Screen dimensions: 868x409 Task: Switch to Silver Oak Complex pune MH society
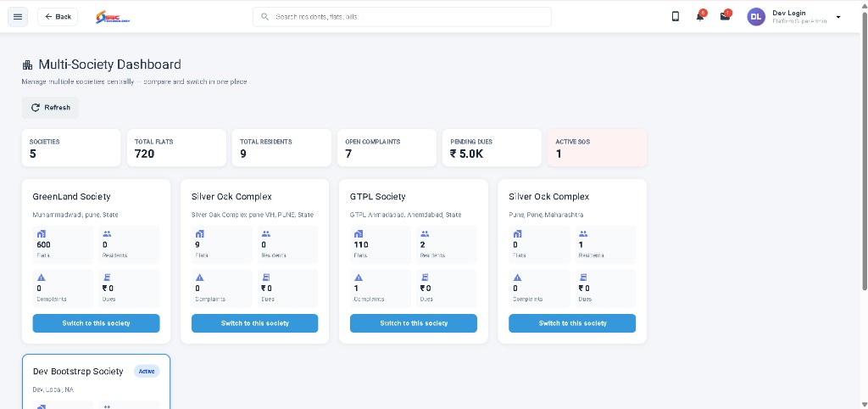(x=254, y=323)
